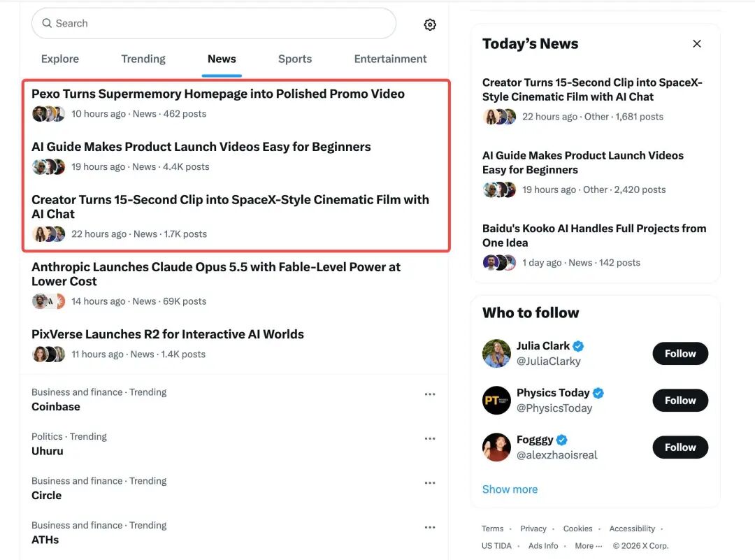Screen dimensions: 755x560
Task: Click avatars beside PixVerse R2 story
Action: [x=48, y=354]
